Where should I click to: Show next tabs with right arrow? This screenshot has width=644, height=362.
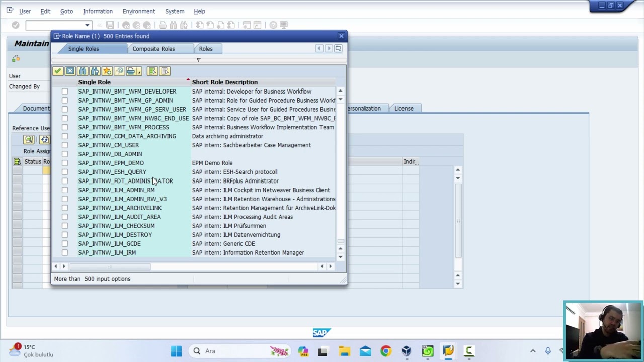pos(329,49)
